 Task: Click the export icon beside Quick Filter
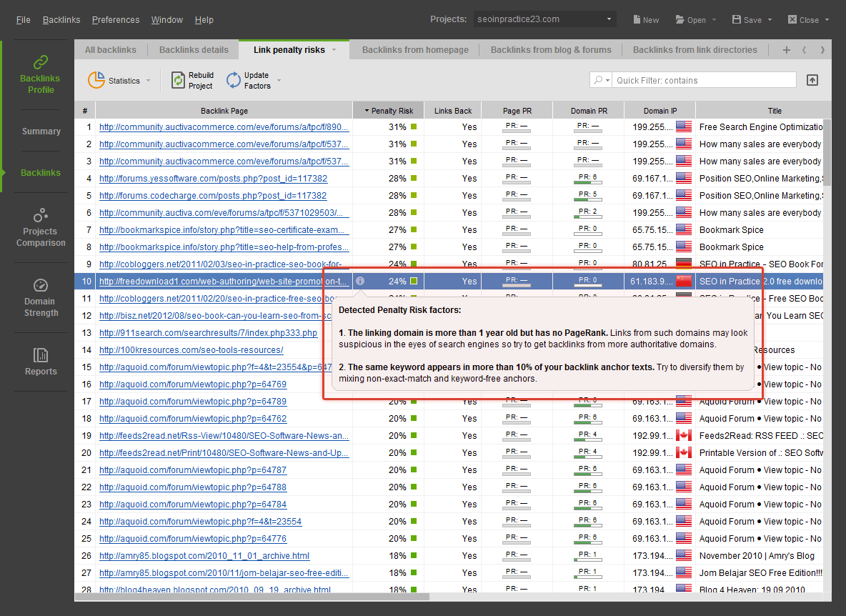point(812,80)
